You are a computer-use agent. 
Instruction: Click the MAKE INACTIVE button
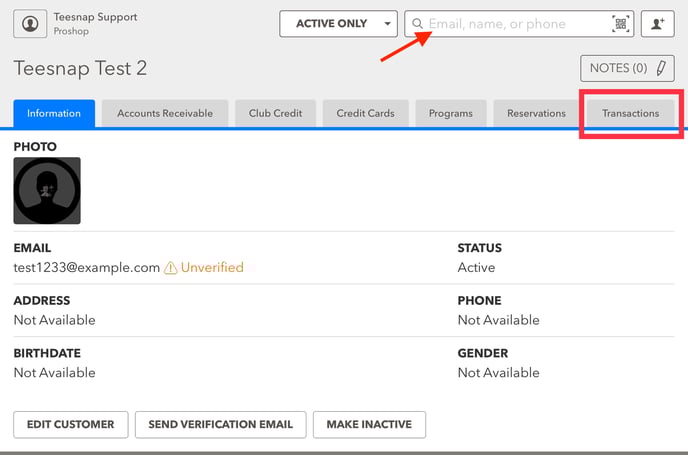click(369, 424)
